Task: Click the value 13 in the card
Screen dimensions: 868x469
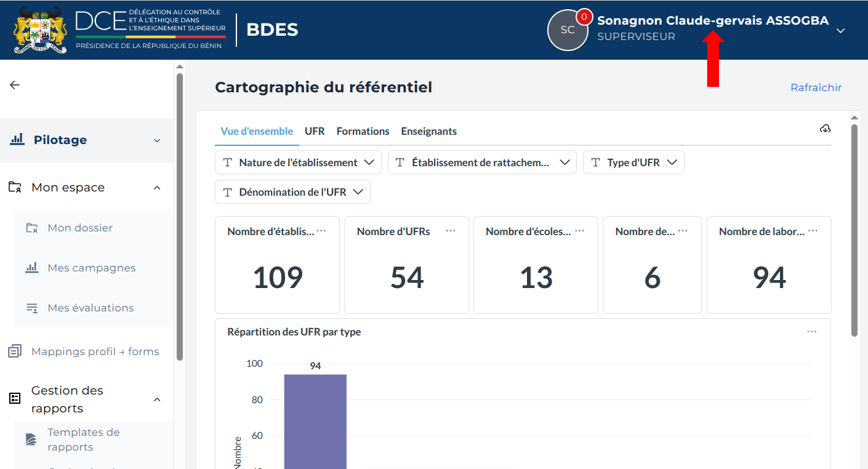Action: (x=536, y=278)
